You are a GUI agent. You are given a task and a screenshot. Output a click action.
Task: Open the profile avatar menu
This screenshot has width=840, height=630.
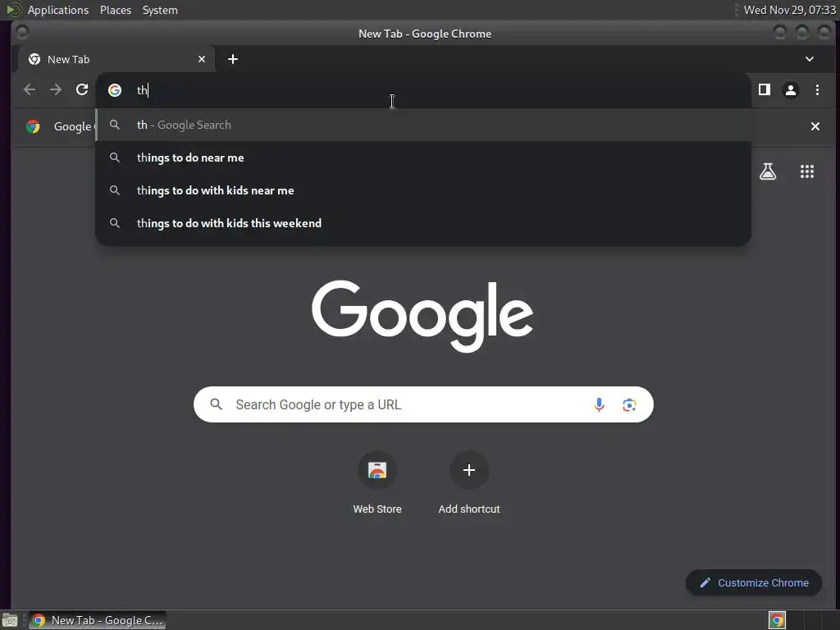[x=791, y=90]
